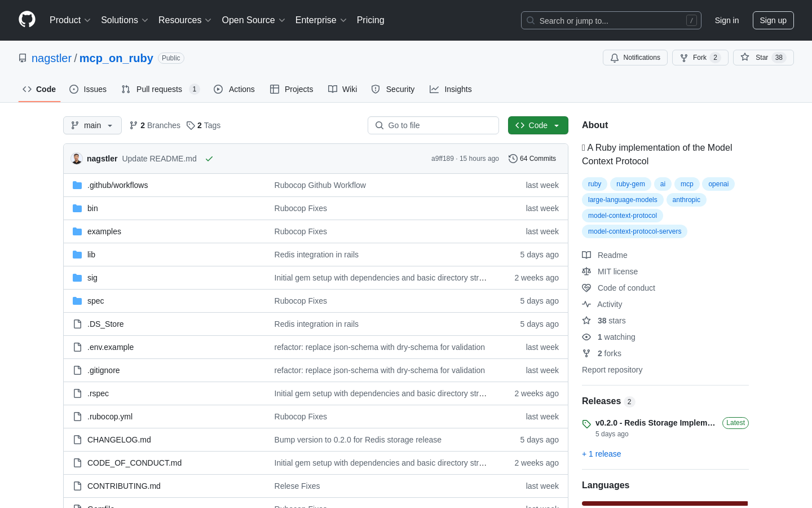View 2 Tags link
This screenshot has width=812, height=508.
[204, 125]
